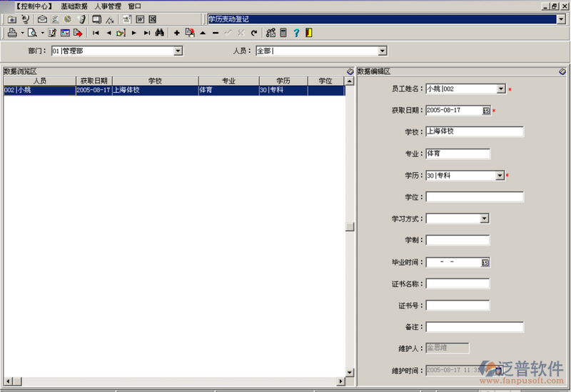This screenshot has width=571, height=392.
Task: Click the binoculars find icon
Action: coord(159,33)
